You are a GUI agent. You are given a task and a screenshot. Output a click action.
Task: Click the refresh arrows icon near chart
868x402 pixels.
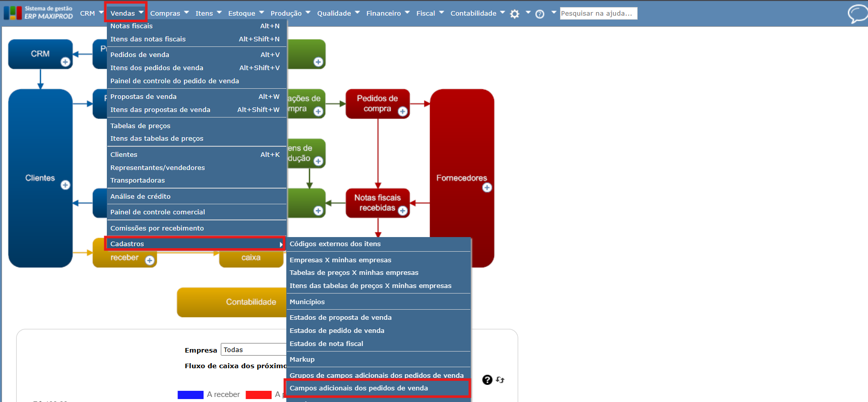[x=500, y=380]
